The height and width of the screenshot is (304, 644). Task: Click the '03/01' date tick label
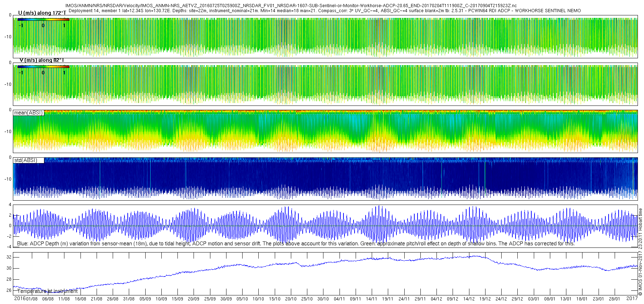click(533, 299)
